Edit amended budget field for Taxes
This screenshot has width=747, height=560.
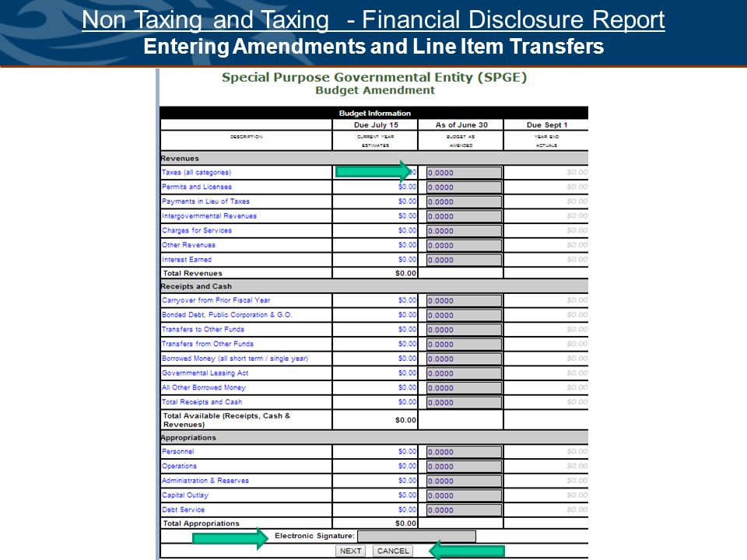point(464,173)
